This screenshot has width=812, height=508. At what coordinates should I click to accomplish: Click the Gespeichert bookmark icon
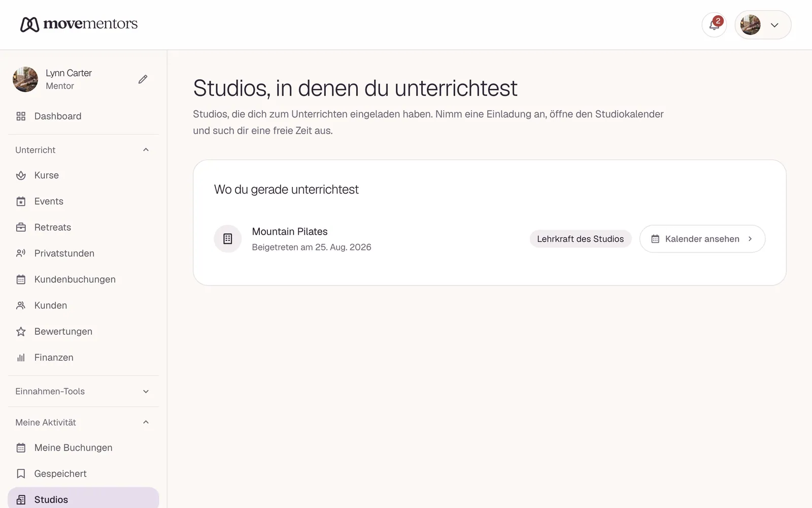coord(21,474)
